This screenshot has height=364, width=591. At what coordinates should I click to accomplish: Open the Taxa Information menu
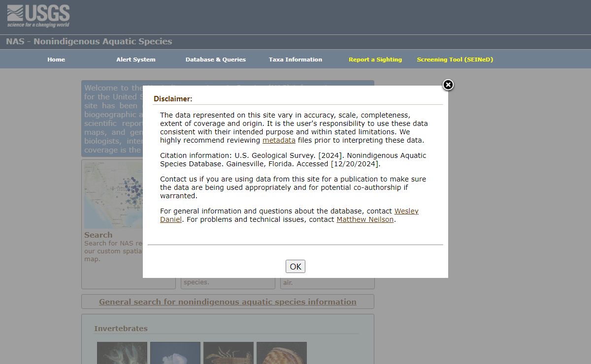[x=295, y=60]
